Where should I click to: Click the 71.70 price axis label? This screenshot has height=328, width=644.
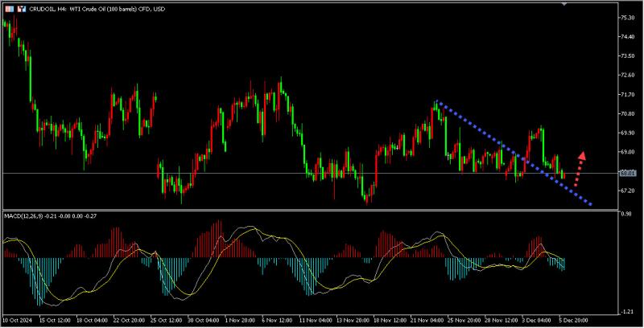627,94
